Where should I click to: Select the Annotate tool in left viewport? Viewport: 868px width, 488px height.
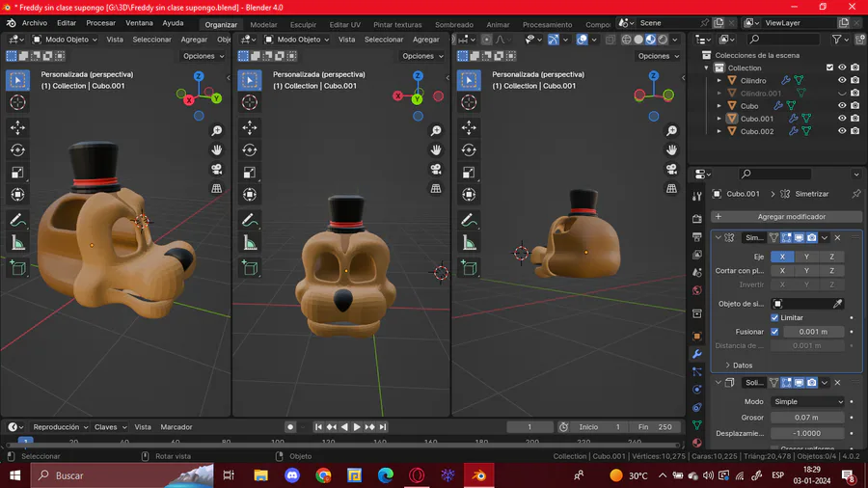pyautogui.click(x=17, y=220)
